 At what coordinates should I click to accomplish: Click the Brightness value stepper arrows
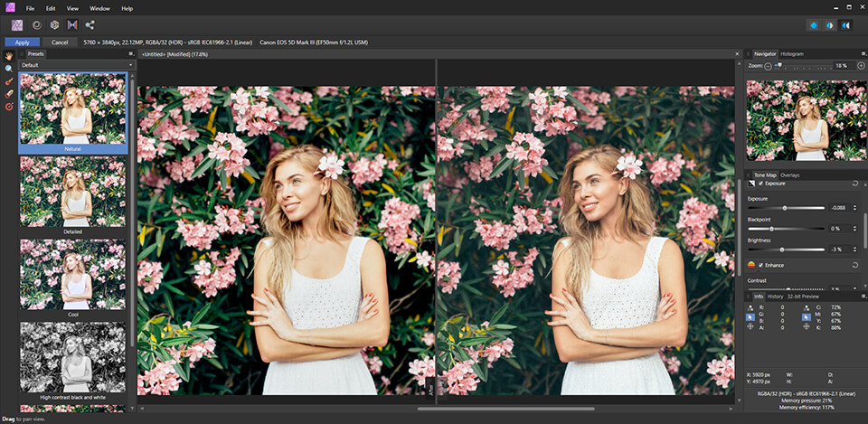[x=855, y=250]
